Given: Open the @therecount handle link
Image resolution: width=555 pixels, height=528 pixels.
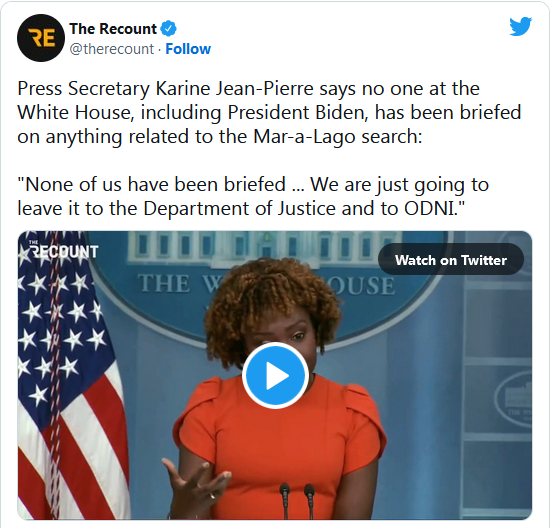Looking at the screenshot, I should tap(111, 49).
